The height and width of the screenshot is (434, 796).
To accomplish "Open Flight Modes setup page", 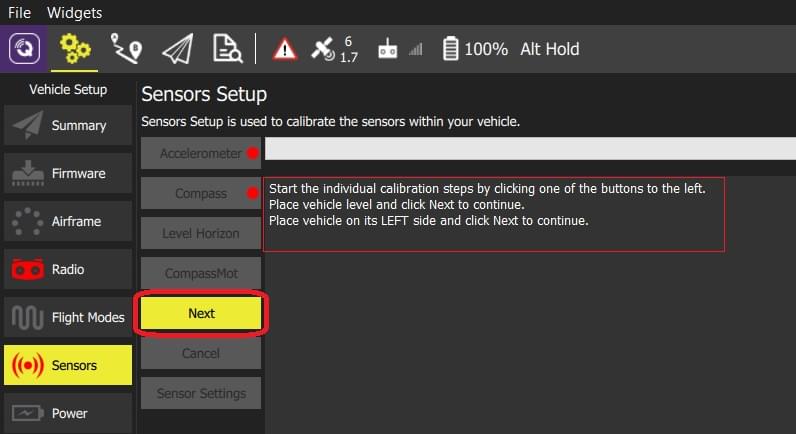I will point(68,317).
